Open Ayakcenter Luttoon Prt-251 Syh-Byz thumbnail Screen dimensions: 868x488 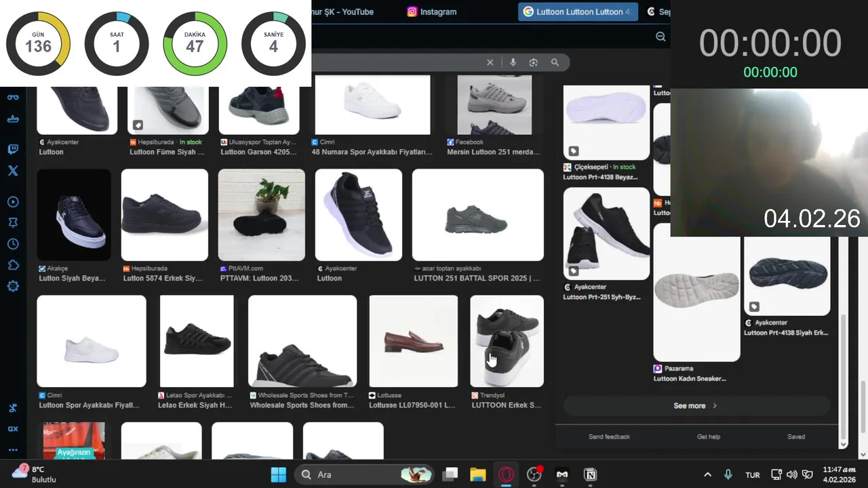point(606,234)
